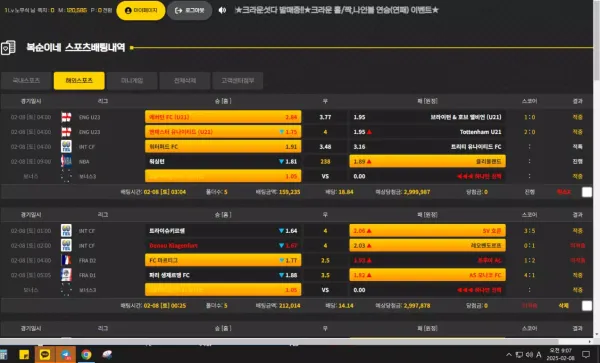The width and height of the screenshot is (600, 363).
Task: Click the volume icon in the system tray
Action: click(529, 355)
